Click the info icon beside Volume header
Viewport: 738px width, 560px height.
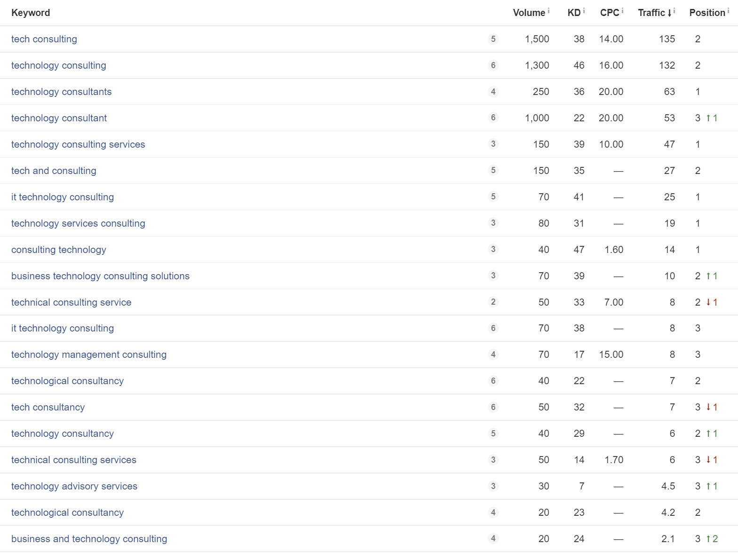[548, 10]
